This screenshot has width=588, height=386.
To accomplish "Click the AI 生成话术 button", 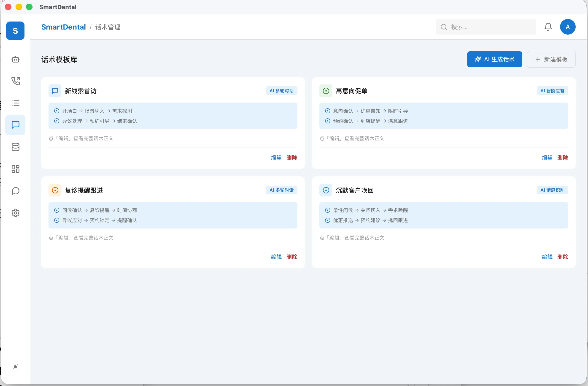I will tap(495, 59).
